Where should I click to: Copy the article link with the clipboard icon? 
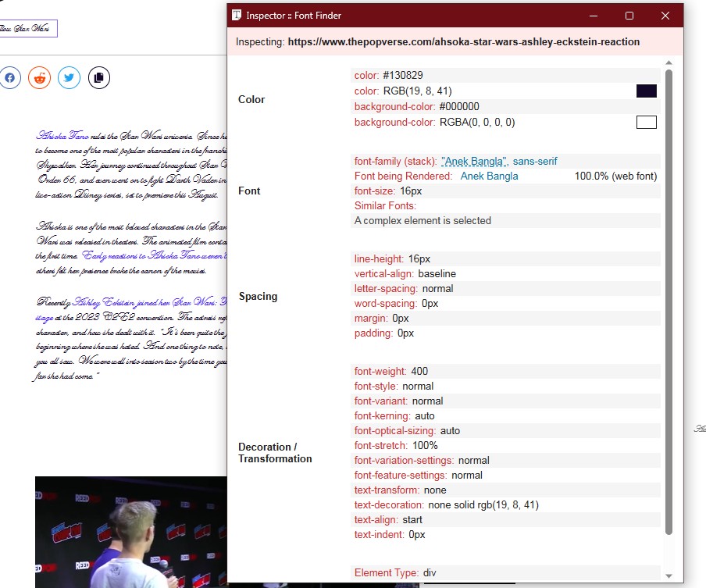99,78
